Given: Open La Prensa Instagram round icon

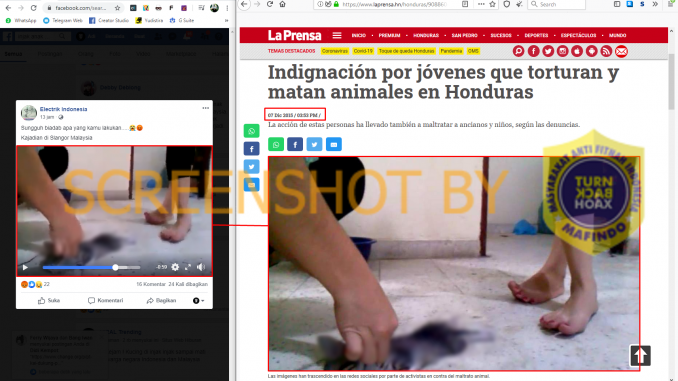Looking at the screenshot, I should 563,51.
